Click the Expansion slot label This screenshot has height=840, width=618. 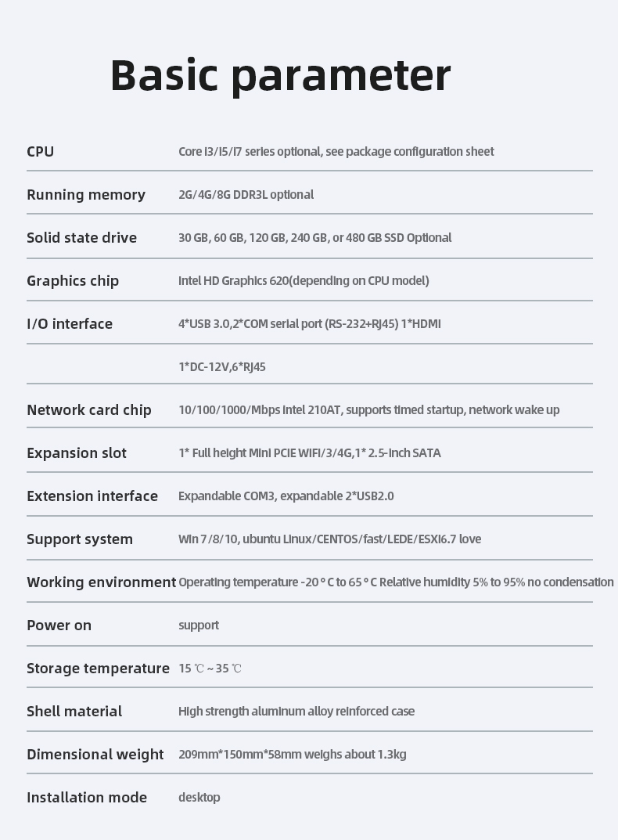coord(77,452)
